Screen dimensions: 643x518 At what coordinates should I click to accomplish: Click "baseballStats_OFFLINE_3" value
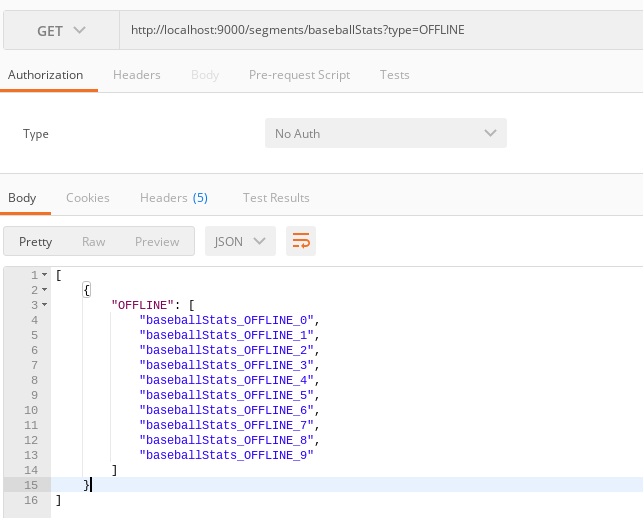(226, 365)
